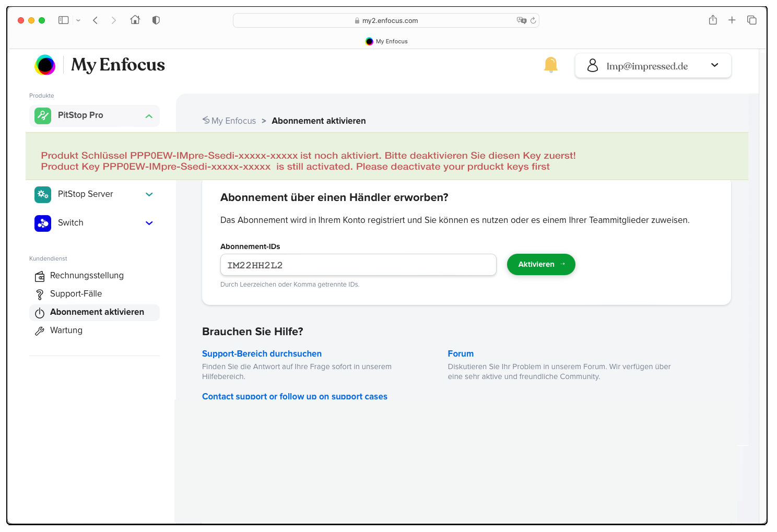Click the PitStop Pro icon
This screenshot has width=777, height=532.
coord(43,115)
